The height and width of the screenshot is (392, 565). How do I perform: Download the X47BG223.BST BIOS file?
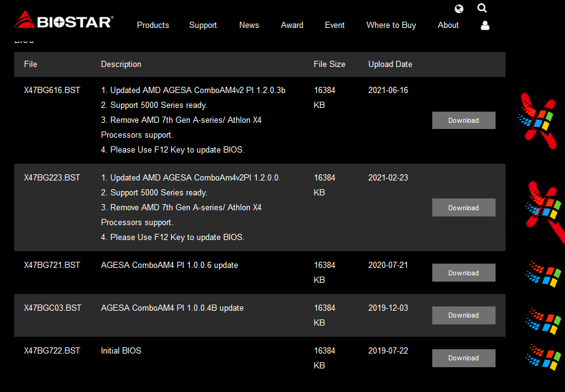coord(464,208)
